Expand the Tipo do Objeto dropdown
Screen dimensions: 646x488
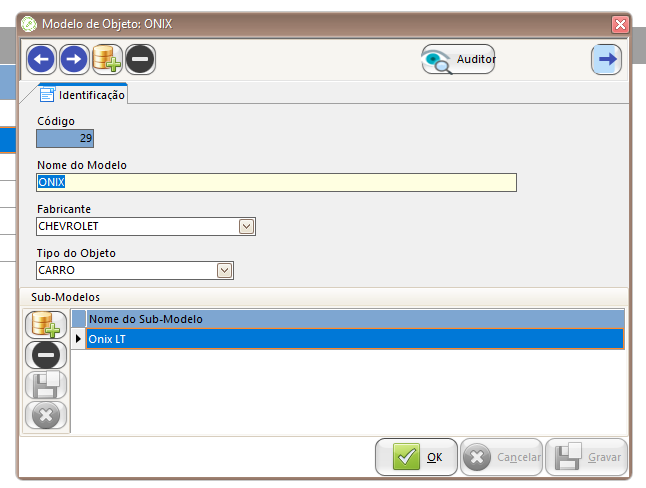point(225,270)
